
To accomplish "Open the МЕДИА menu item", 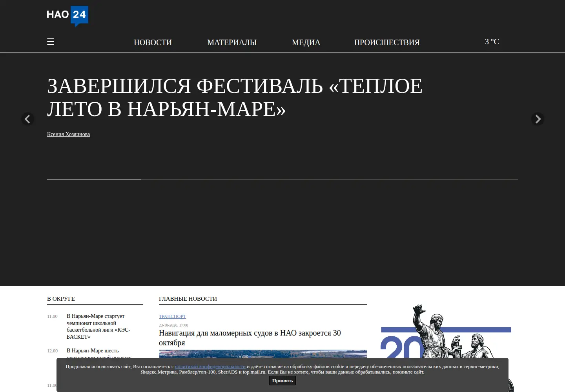I will [x=306, y=42].
